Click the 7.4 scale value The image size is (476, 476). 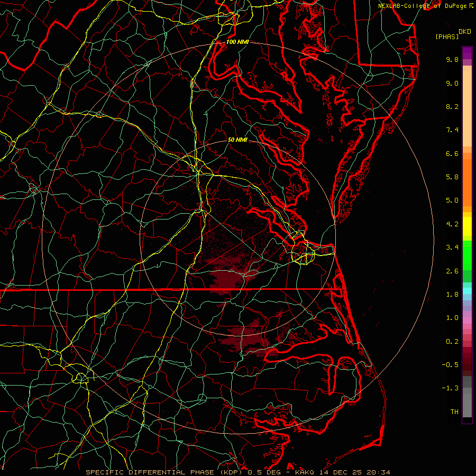452,130
